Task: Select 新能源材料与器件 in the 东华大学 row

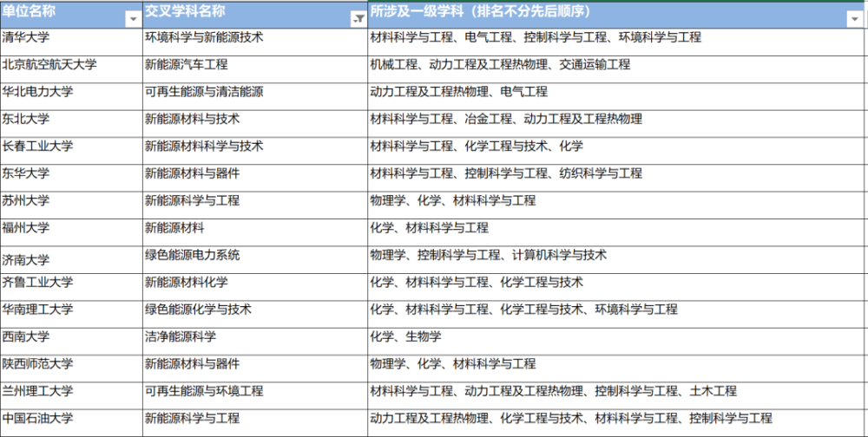Action: click(x=254, y=178)
